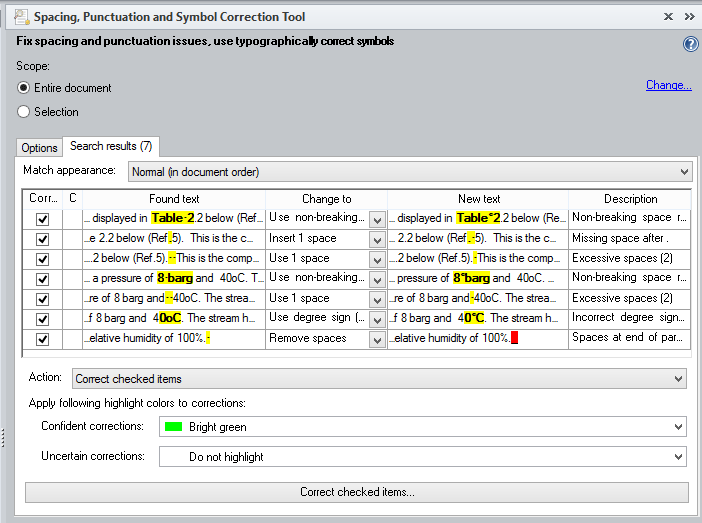Open Insert 1 space change-to dropdown
The width and height of the screenshot is (702, 523).
(377, 240)
